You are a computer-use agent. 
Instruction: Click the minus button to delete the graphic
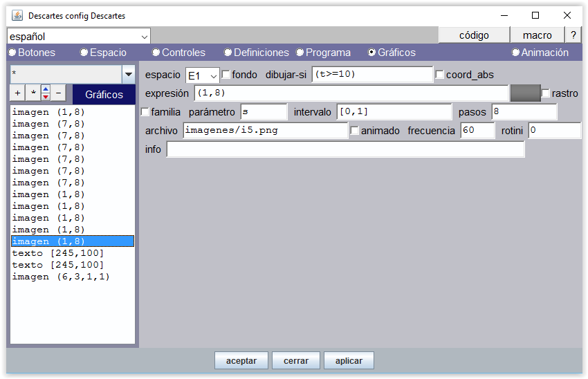[58, 93]
